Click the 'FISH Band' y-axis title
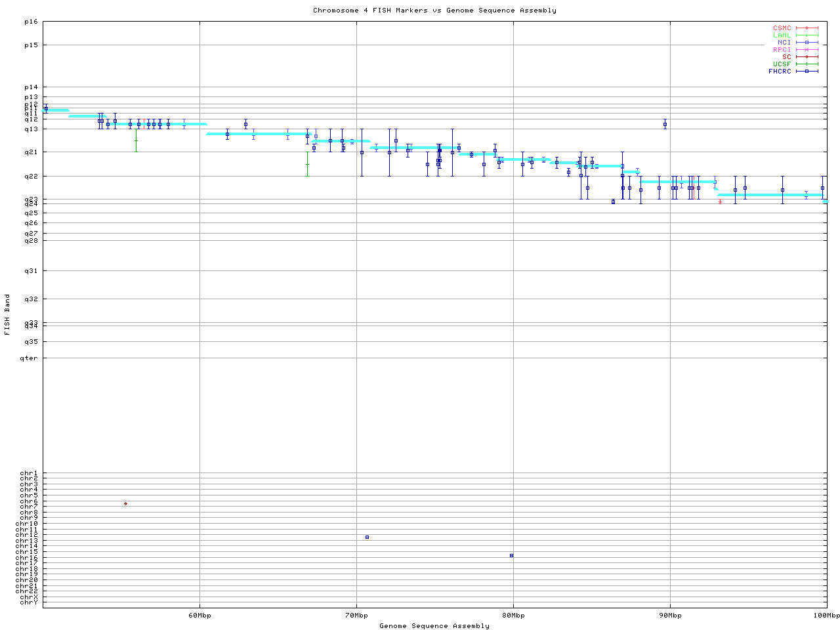Screen dimensions: 840x630 8,314
